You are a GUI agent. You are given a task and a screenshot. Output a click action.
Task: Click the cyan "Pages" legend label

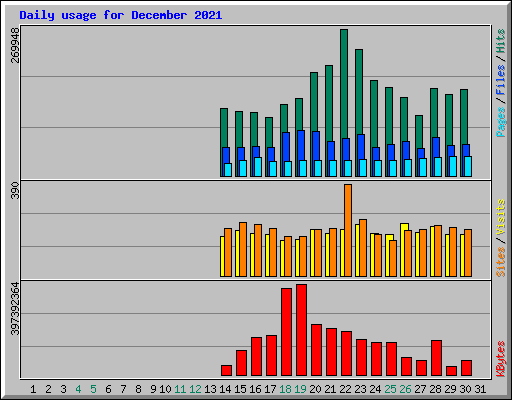(501, 122)
